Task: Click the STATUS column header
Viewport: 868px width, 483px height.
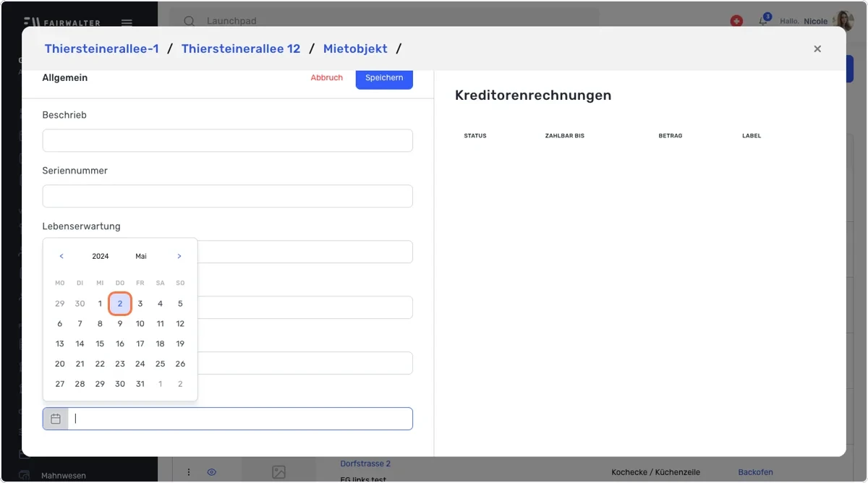Action: 475,136
